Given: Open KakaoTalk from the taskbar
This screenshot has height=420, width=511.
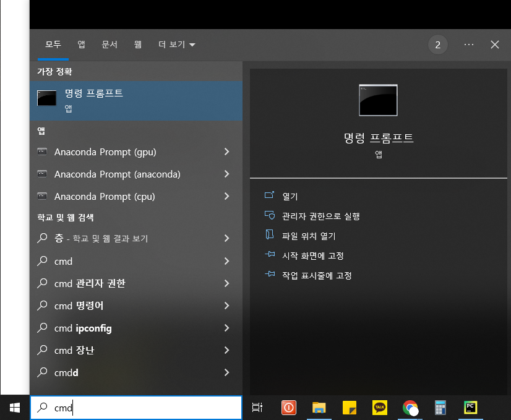Looking at the screenshot, I should pyautogui.click(x=380, y=408).
